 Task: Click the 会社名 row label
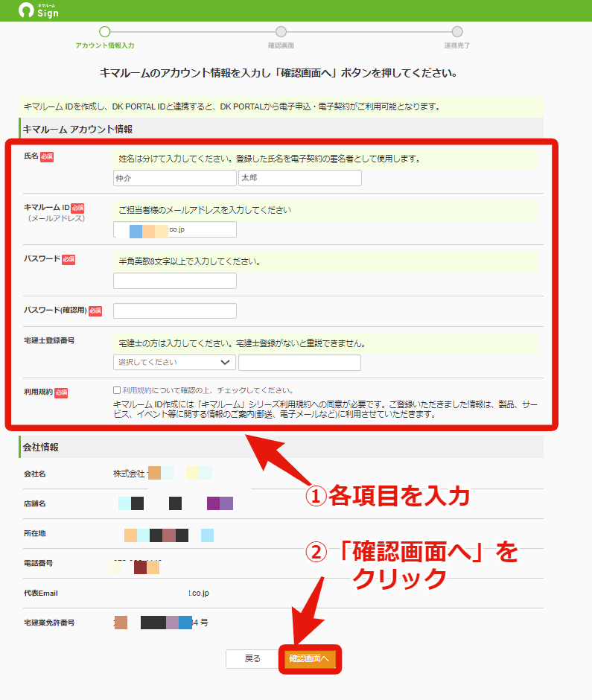click(35, 474)
